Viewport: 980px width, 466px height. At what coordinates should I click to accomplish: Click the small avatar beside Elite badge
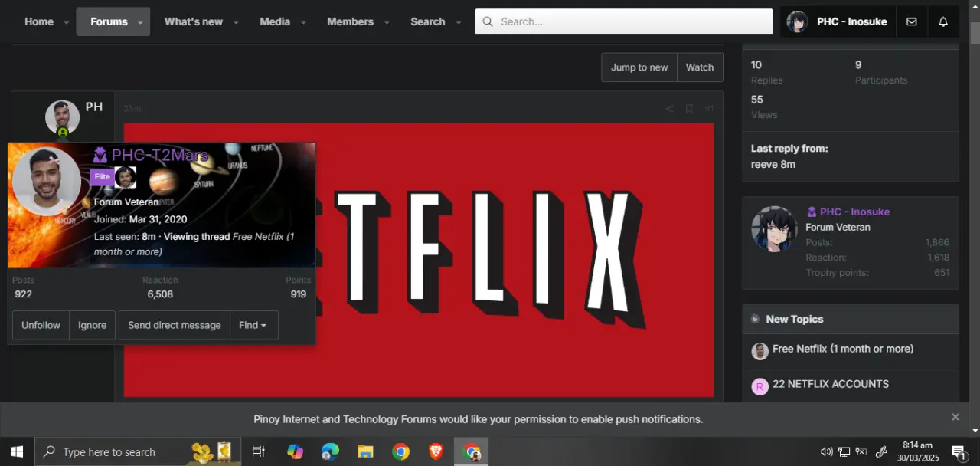point(126,177)
